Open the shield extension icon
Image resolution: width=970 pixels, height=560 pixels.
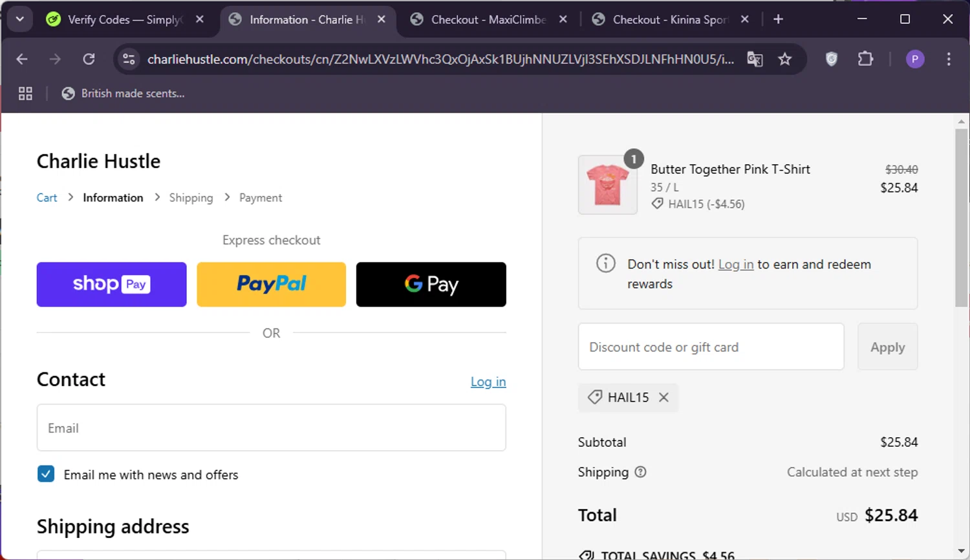tap(832, 59)
